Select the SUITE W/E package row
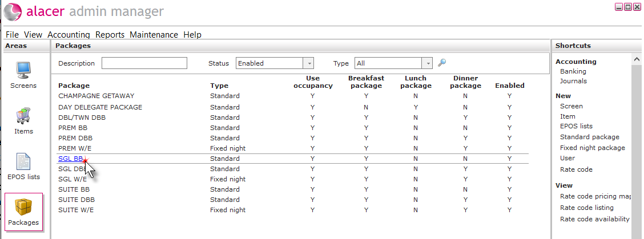Screen dimensions: 644x239 [292, 210]
